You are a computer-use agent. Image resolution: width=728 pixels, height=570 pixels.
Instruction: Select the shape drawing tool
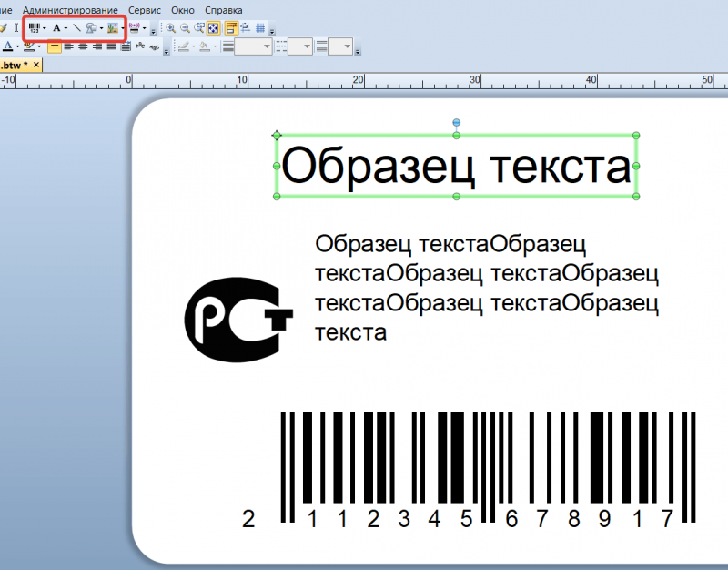(x=92, y=28)
